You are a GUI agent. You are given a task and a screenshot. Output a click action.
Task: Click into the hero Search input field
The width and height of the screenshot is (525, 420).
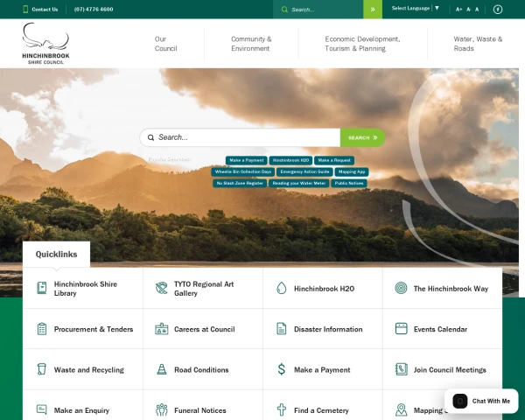[x=240, y=137]
